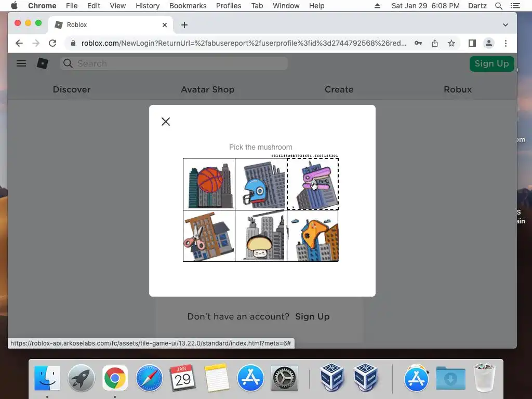
Task: Pick the scissors image tile
Action: pyautogui.click(x=209, y=236)
